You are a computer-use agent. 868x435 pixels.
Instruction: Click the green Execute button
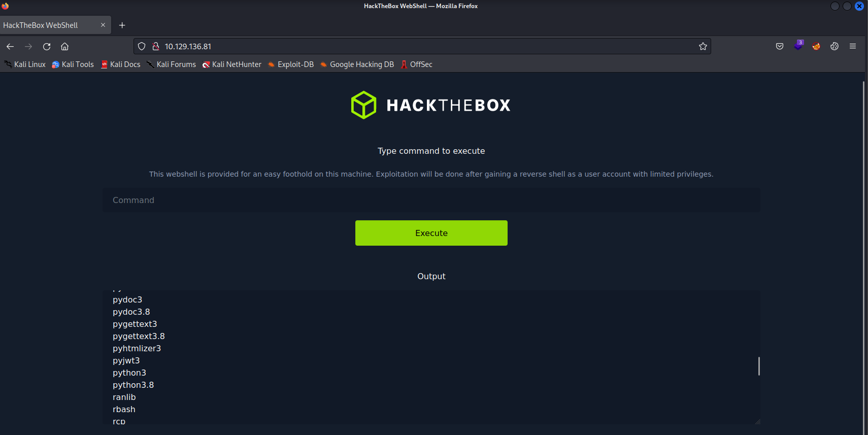click(x=431, y=233)
